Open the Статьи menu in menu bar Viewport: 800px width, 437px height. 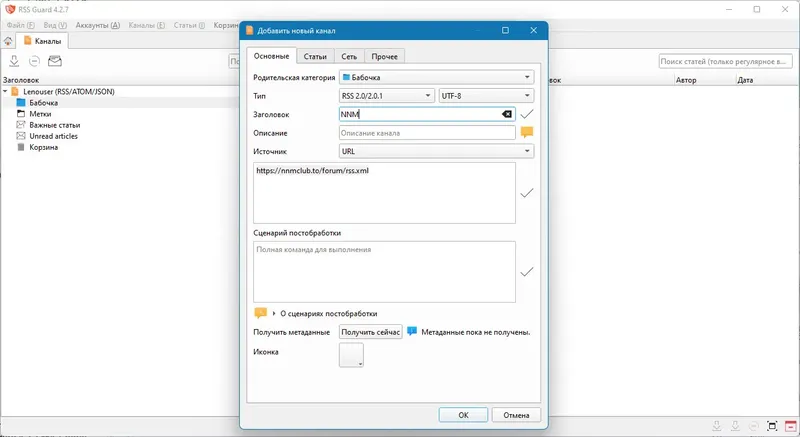click(189, 25)
